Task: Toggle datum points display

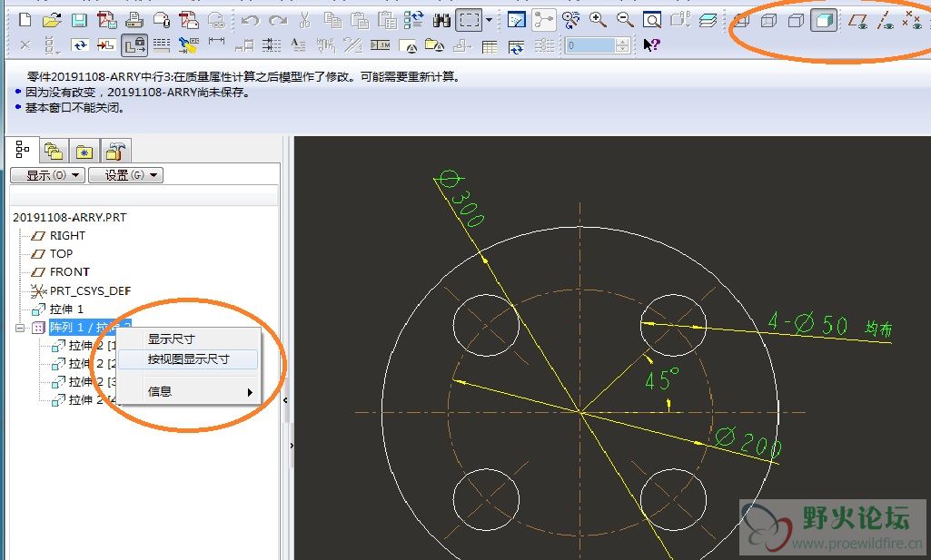Action: click(912, 20)
